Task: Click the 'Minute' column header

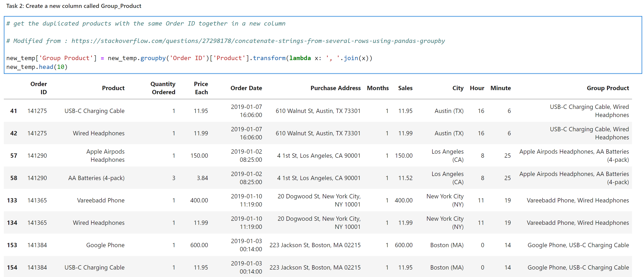Action: [501, 88]
